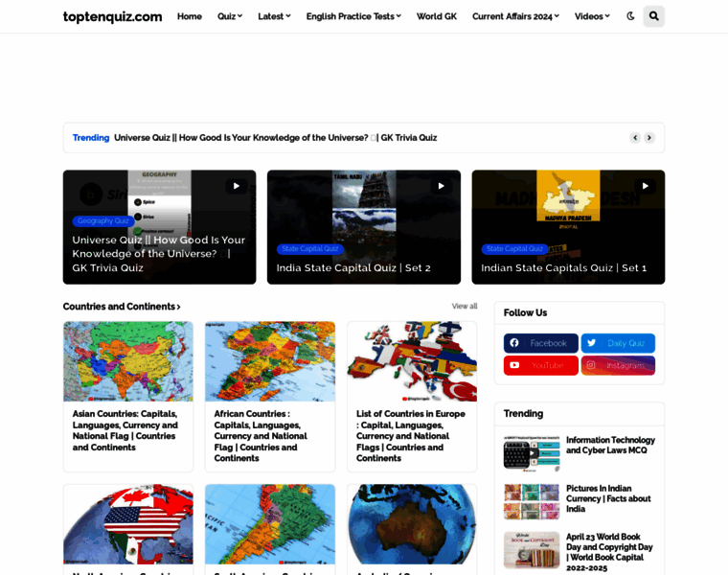Open Asian Countries article title
The image size is (728, 575).
click(x=125, y=430)
